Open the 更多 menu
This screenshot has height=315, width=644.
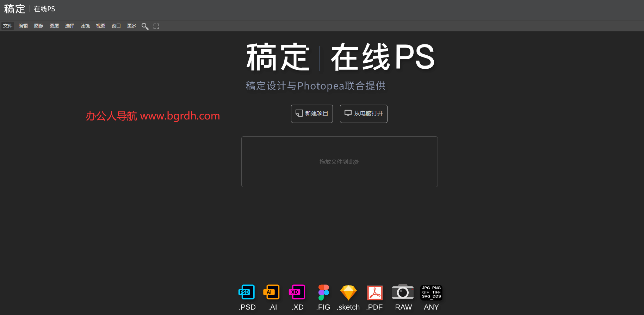132,26
